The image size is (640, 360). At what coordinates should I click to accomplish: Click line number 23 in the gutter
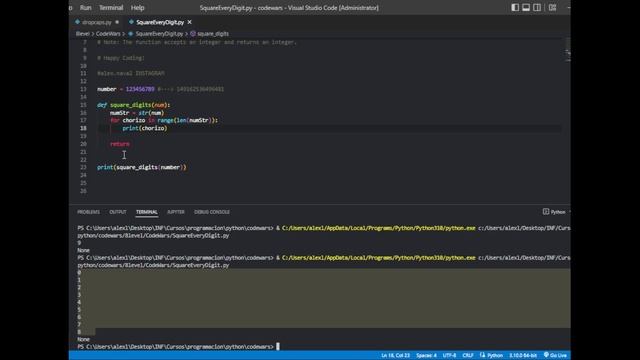point(83,167)
